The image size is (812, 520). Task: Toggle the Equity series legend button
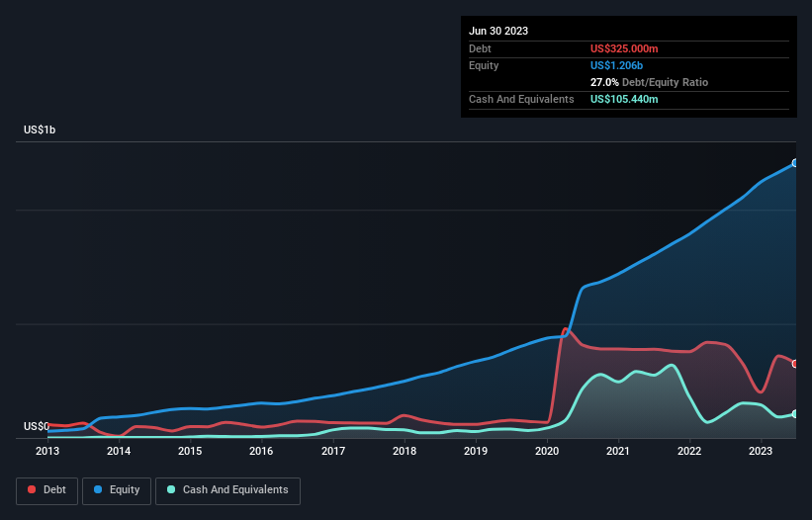coord(117,490)
